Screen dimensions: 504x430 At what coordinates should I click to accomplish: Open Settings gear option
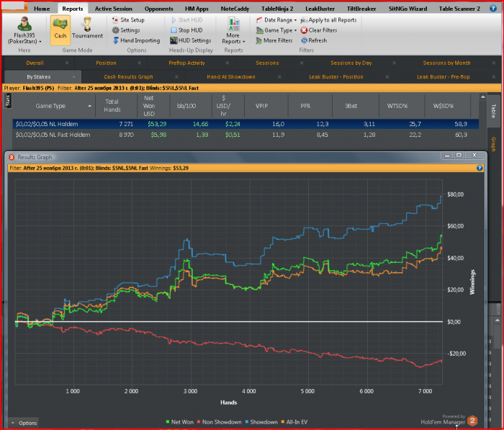tap(126, 30)
